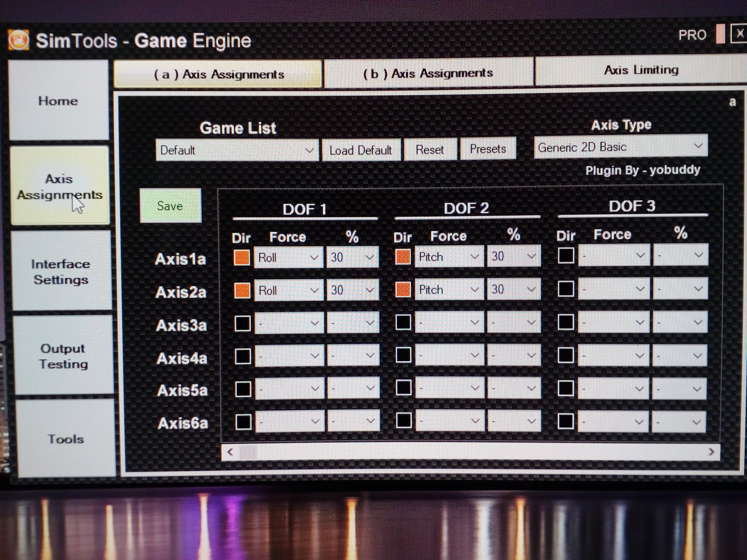Toggle Axis1a DOF 3 direction box

coord(566,255)
